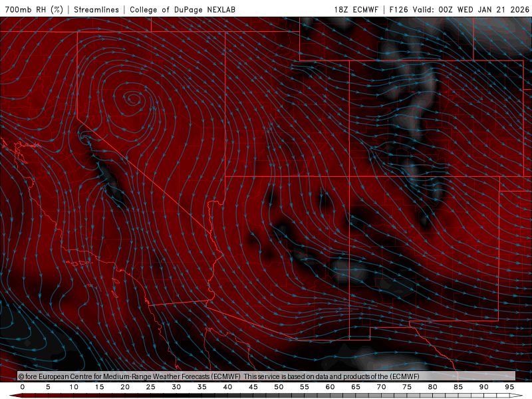This screenshot has width=532, height=399.
Task: Click the "Streamlines" label in header
Action: [x=96, y=9]
